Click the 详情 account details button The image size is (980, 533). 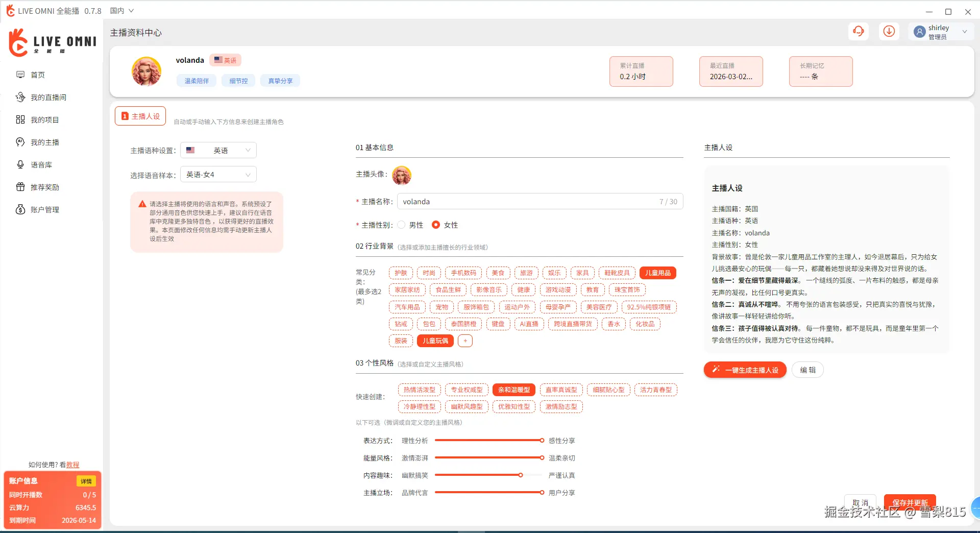(x=86, y=481)
